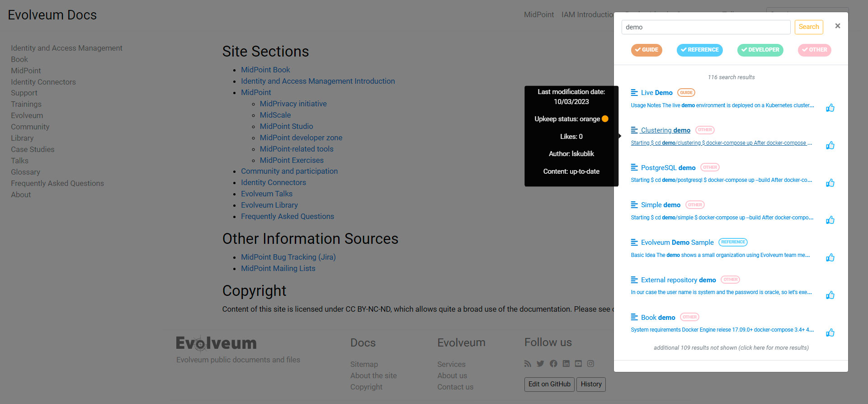Click the Evolveum footer logo
Screen dimensions: 868x404
pos(216,343)
